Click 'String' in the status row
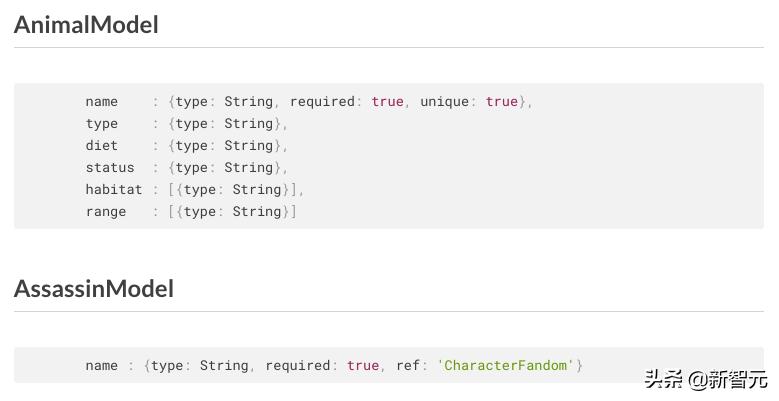 click(248, 168)
